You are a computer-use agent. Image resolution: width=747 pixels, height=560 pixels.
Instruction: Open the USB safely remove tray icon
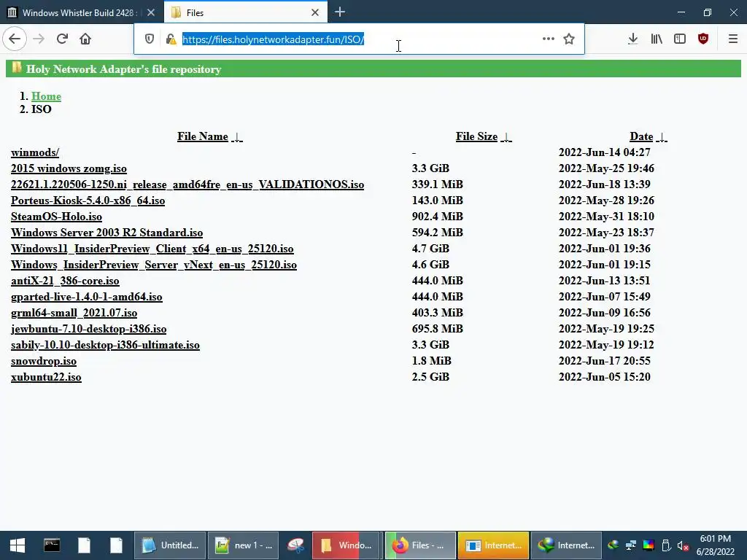(666, 545)
